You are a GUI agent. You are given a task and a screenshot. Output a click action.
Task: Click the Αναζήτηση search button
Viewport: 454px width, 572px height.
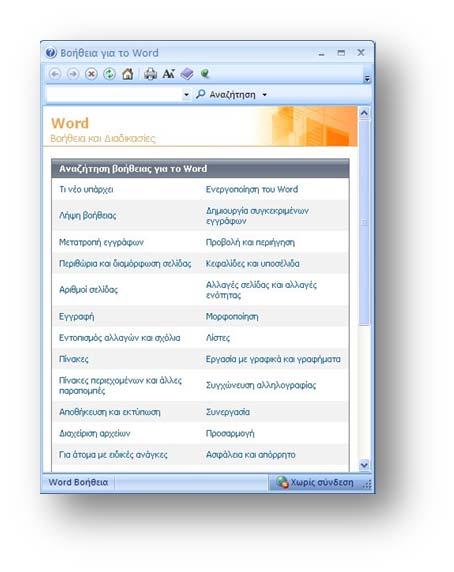pos(226,95)
